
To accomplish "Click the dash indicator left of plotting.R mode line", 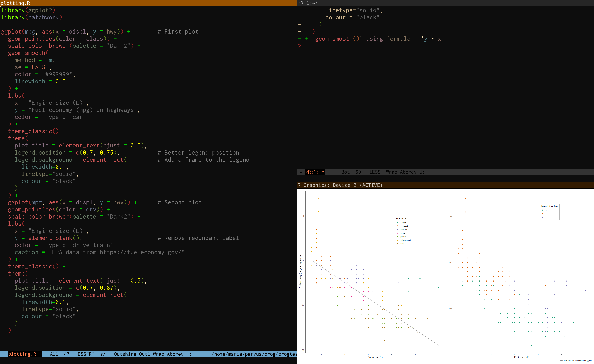I will 4,354.
